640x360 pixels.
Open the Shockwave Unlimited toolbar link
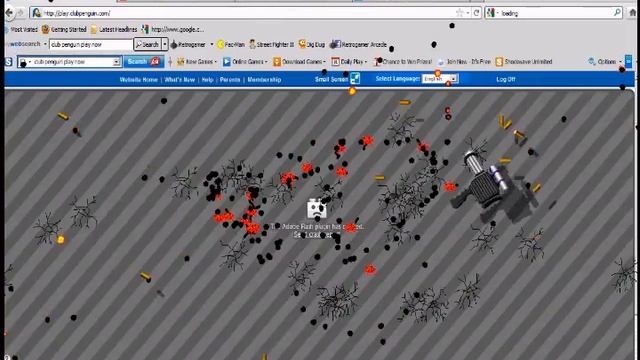(524, 62)
